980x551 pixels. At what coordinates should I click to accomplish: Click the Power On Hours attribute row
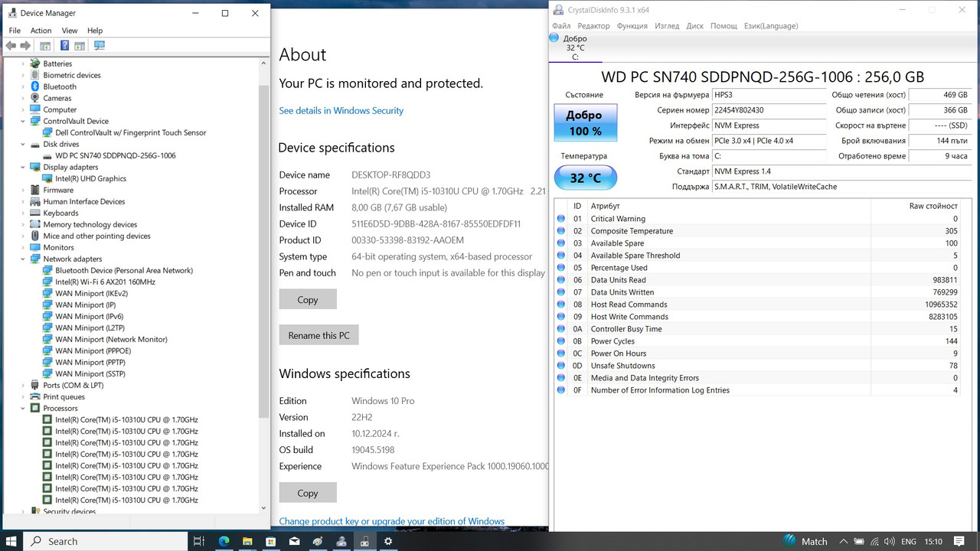click(758, 354)
